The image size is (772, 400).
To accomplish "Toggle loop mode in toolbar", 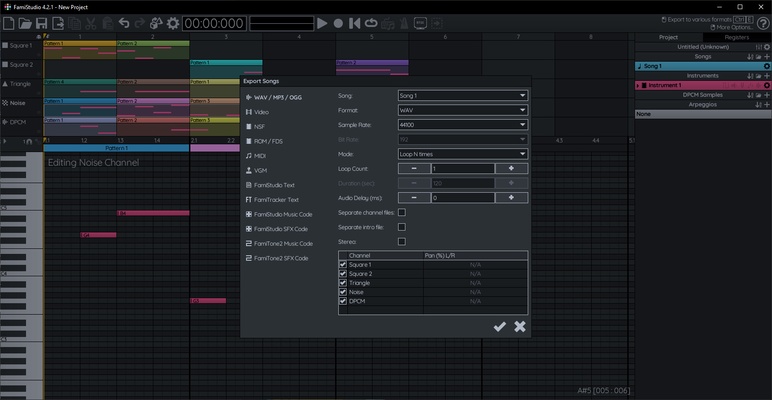I will point(371,23).
